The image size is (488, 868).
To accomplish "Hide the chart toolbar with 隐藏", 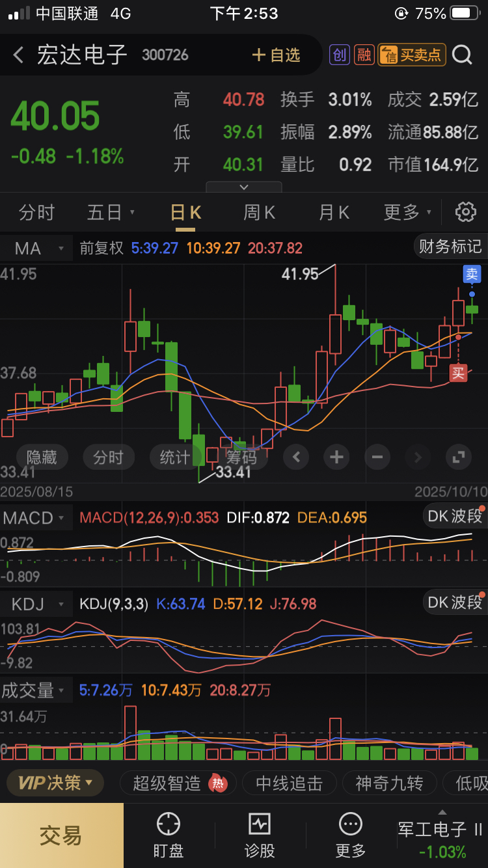I will (x=42, y=457).
